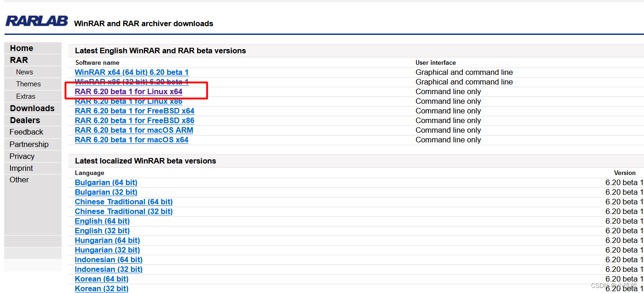Screen dimensions: 644x293
Task: Open the Dealers sidebar page
Action: click(25, 120)
